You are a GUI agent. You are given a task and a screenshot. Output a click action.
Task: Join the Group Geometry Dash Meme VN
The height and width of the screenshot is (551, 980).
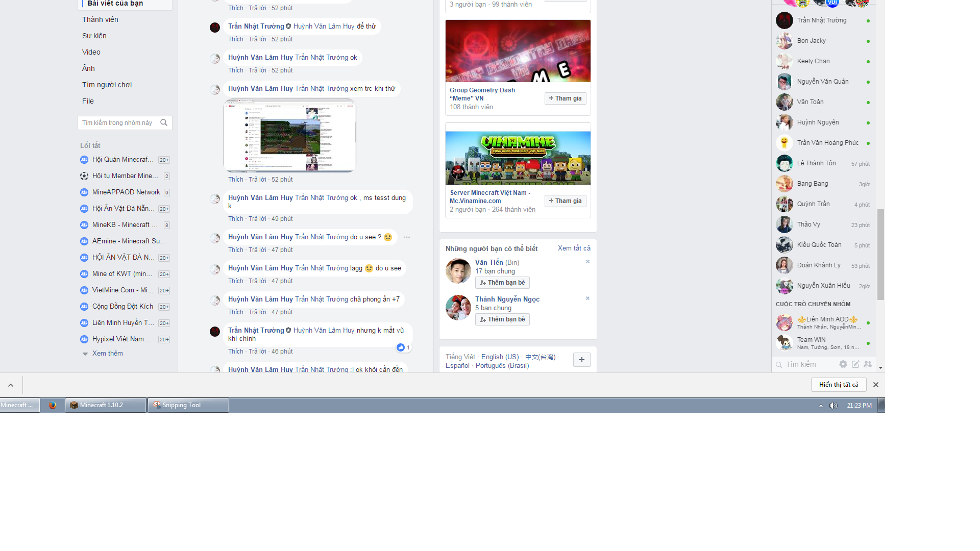pos(565,98)
